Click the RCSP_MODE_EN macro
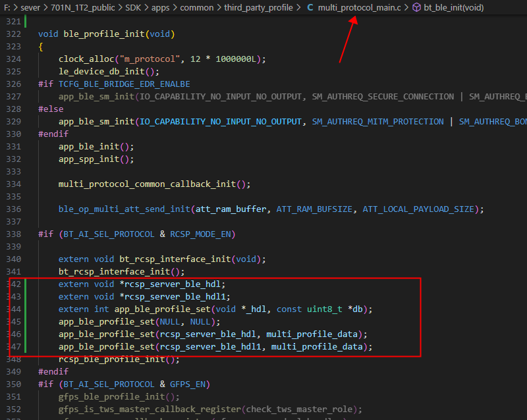This screenshot has width=527, height=420. [200, 234]
